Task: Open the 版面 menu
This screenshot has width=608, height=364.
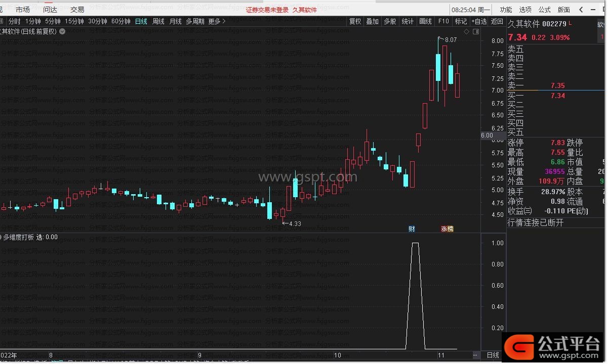Action: [x=563, y=10]
